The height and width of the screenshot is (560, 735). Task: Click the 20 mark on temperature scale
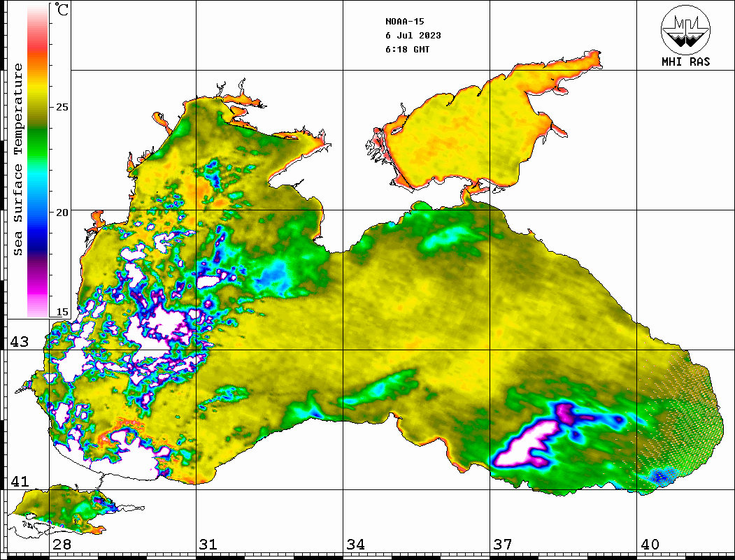pyautogui.click(x=62, y=213)
